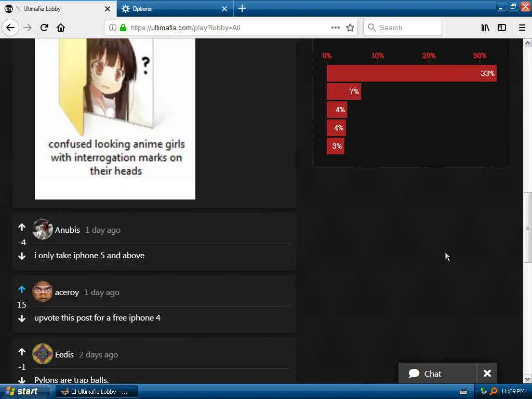This screenshot has height=399, width=532.
Task: Open Eedis's profile avatar
Action: click(43, 354)
